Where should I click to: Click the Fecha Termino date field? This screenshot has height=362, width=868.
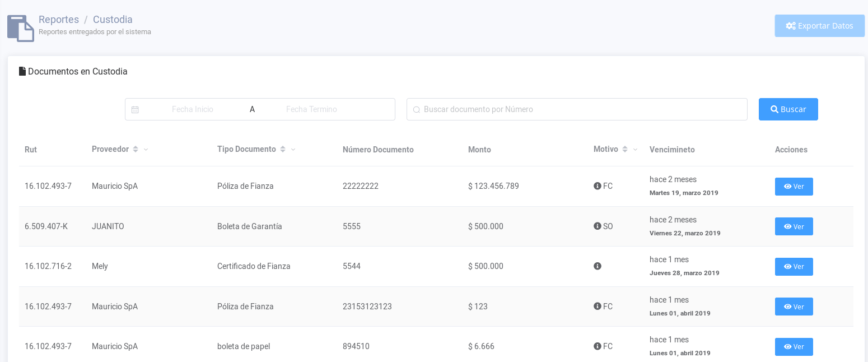click(311, 109)
